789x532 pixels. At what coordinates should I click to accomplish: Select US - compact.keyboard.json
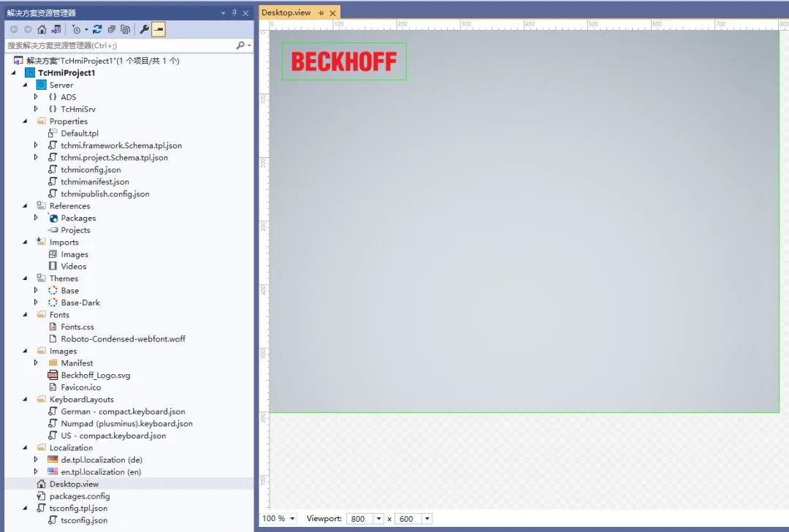113,436
